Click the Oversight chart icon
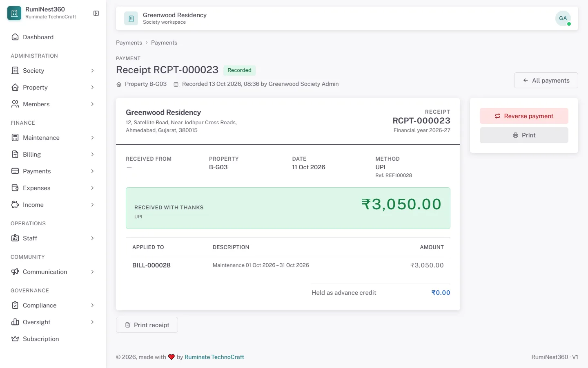The image size is (588, 368). point(15,322)
